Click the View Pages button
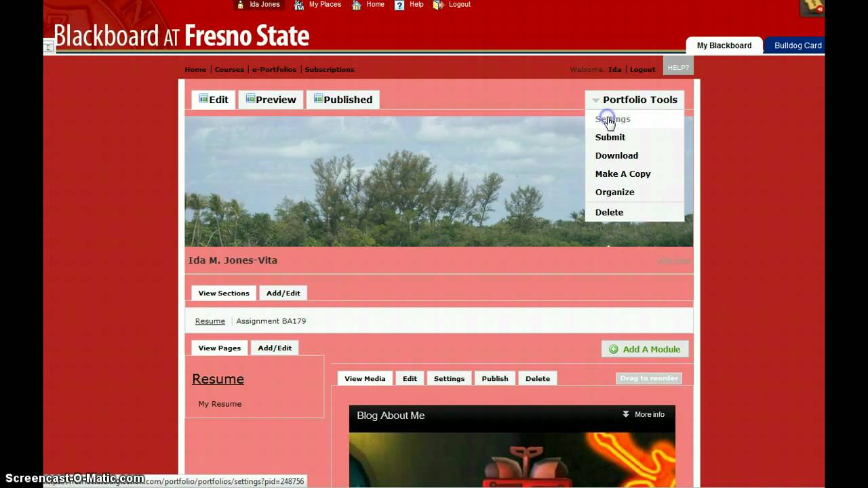 (x=220, y=348)
